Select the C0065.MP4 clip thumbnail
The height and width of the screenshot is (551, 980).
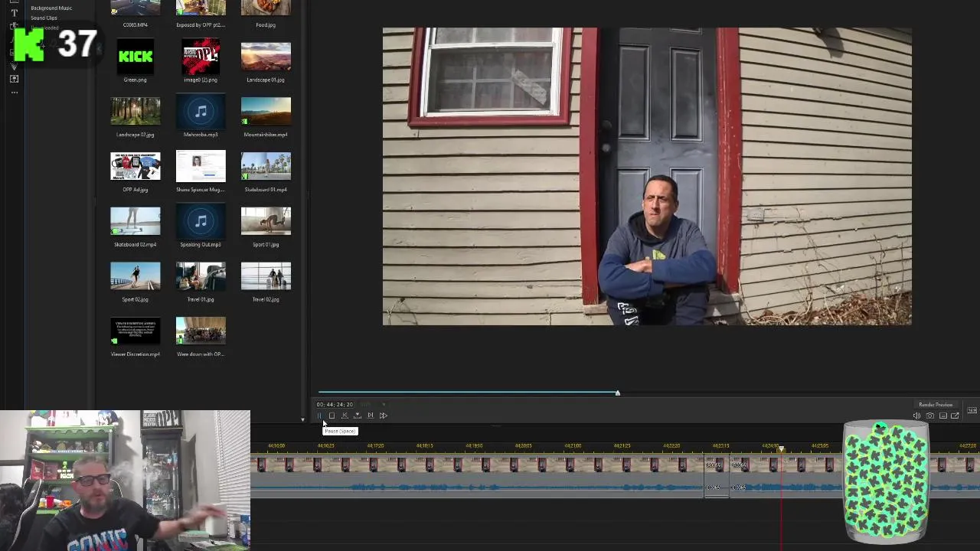click(136, 8)
